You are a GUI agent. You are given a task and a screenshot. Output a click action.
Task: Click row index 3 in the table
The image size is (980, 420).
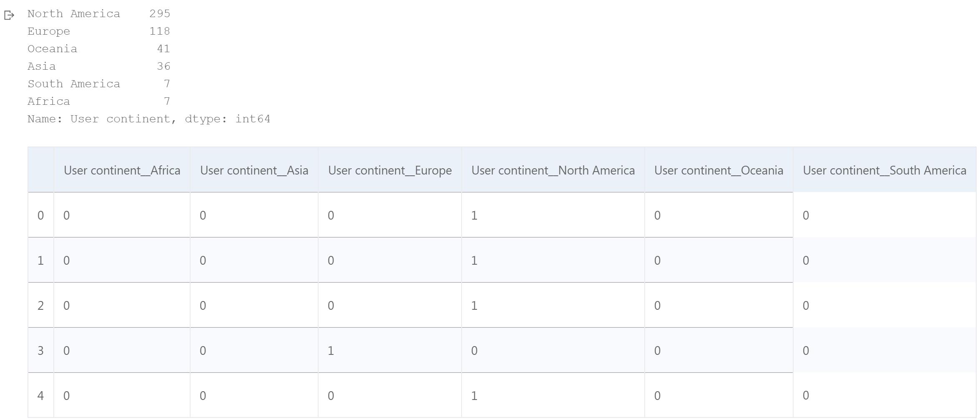click(x=40, y=351)
